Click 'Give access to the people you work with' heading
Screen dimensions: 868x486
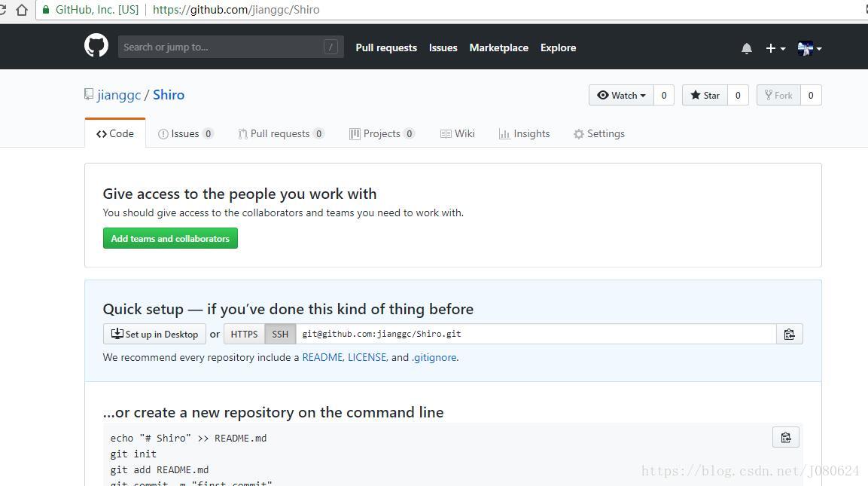[239, 194]
